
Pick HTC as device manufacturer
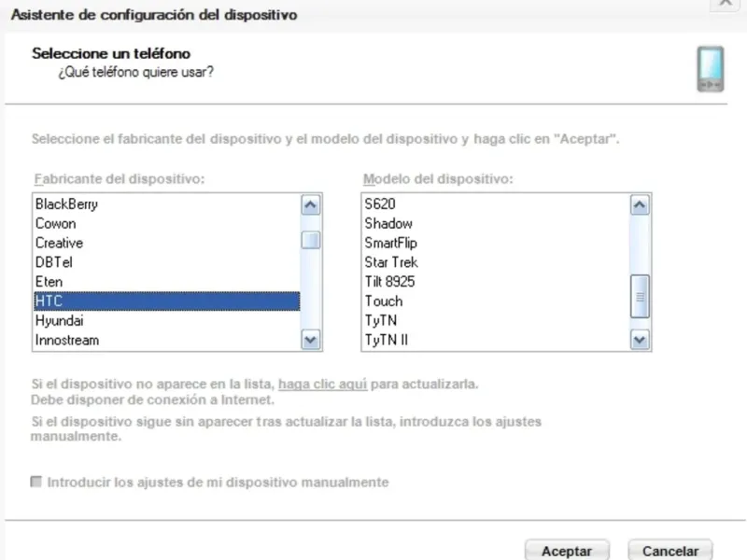[49, 301]
